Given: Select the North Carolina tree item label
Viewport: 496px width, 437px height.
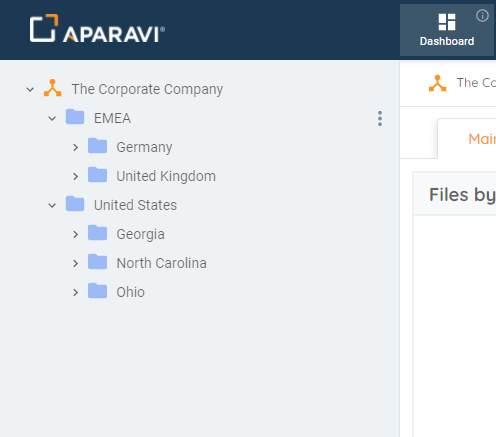Looking at the screenshot, I should tap(162, 263).
